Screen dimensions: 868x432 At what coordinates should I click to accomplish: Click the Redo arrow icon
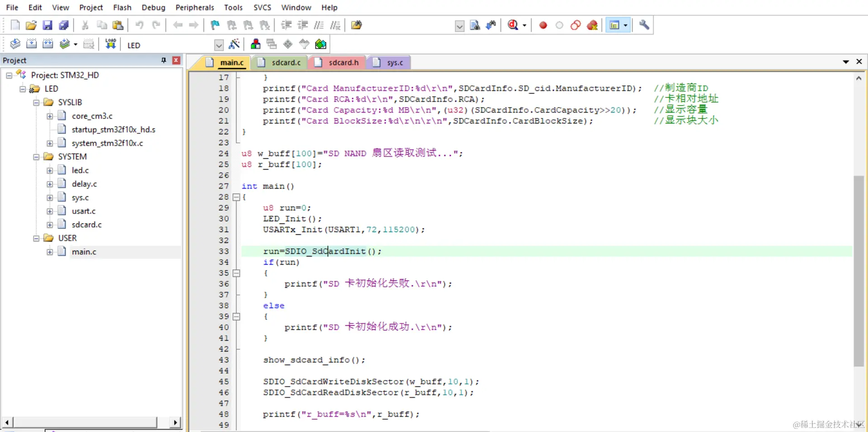pos(156,25)
